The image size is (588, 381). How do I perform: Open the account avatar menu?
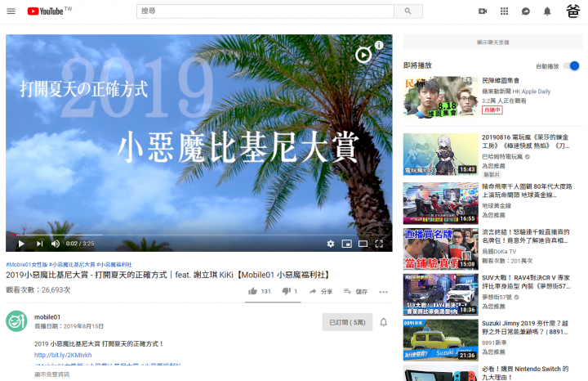[x=573, y=11]
